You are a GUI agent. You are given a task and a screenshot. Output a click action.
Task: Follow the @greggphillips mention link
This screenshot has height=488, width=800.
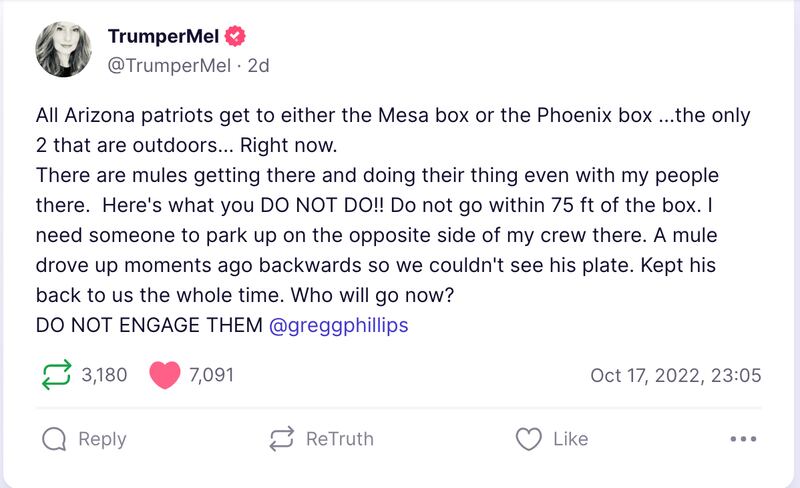(339, 325)
